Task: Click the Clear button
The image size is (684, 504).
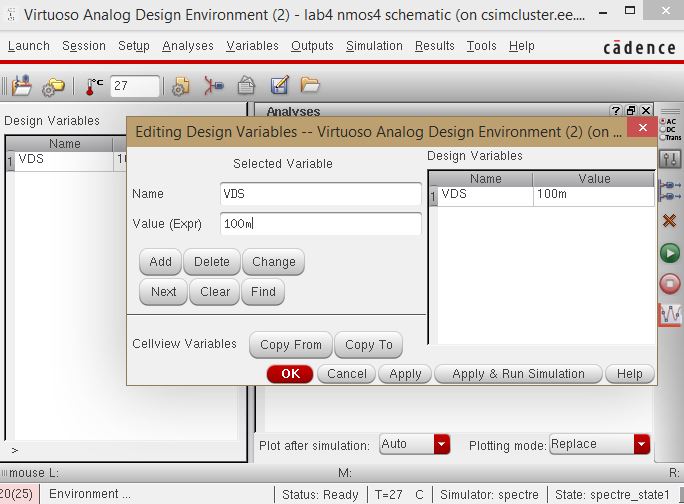Action: point(215,291)
